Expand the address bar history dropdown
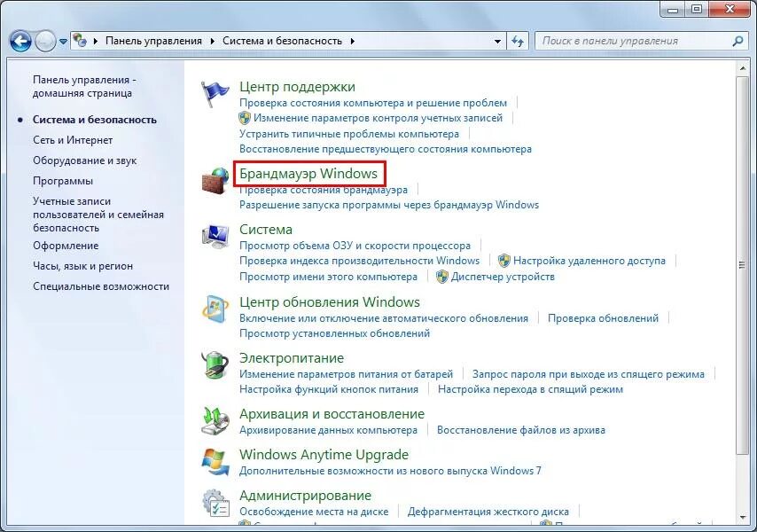This screenshot has height=532, width=757. [x=498, y=42]
